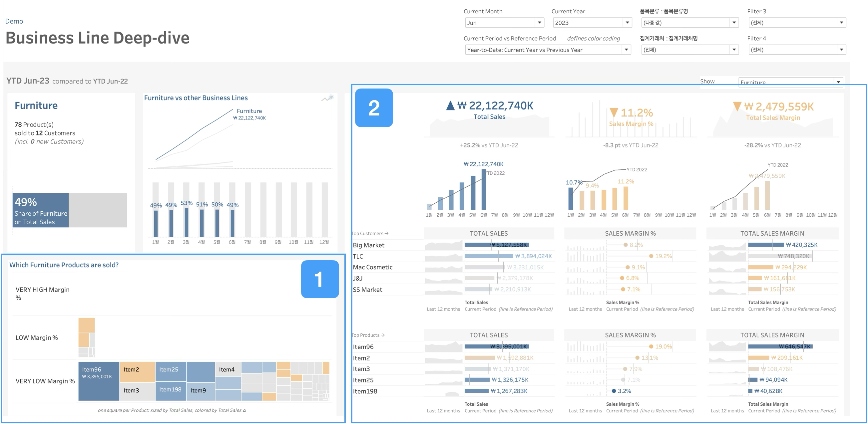Click the blue number 2 annotation badge

pos(374,108)
